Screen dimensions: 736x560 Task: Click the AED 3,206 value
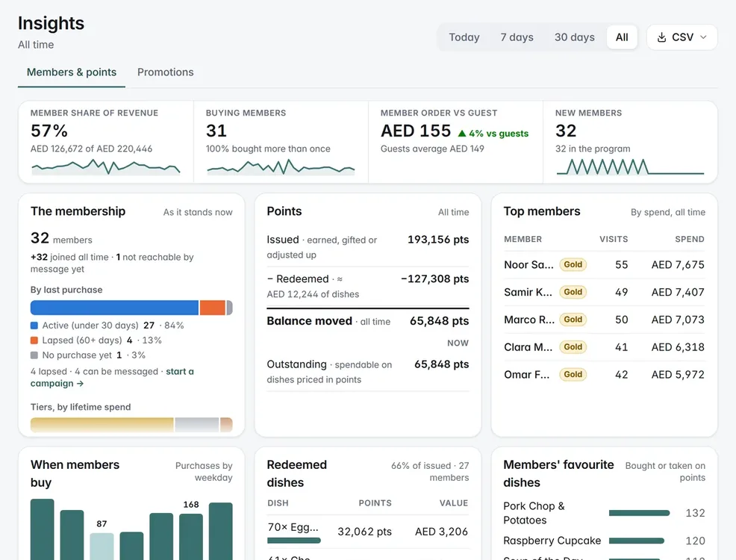441,532
